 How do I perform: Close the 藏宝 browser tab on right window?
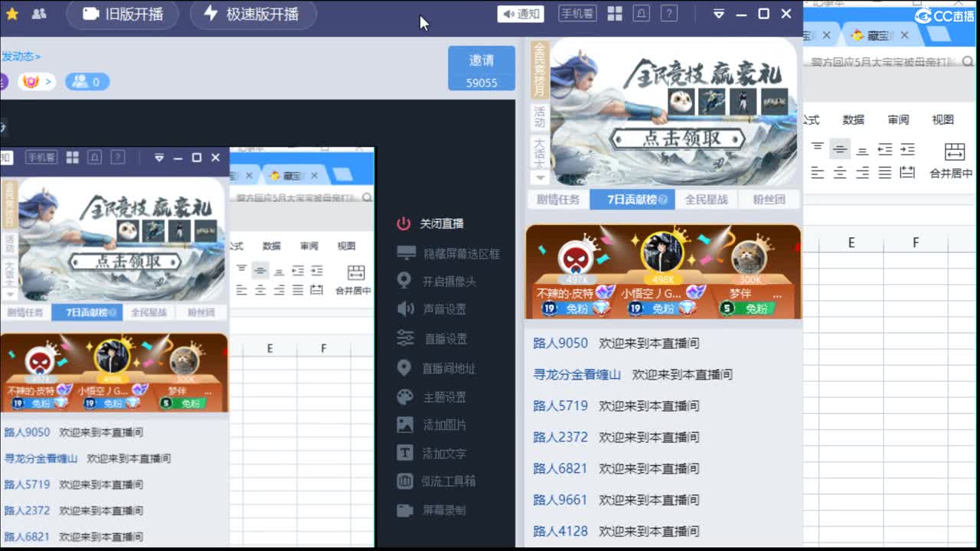tap(905, 35)
